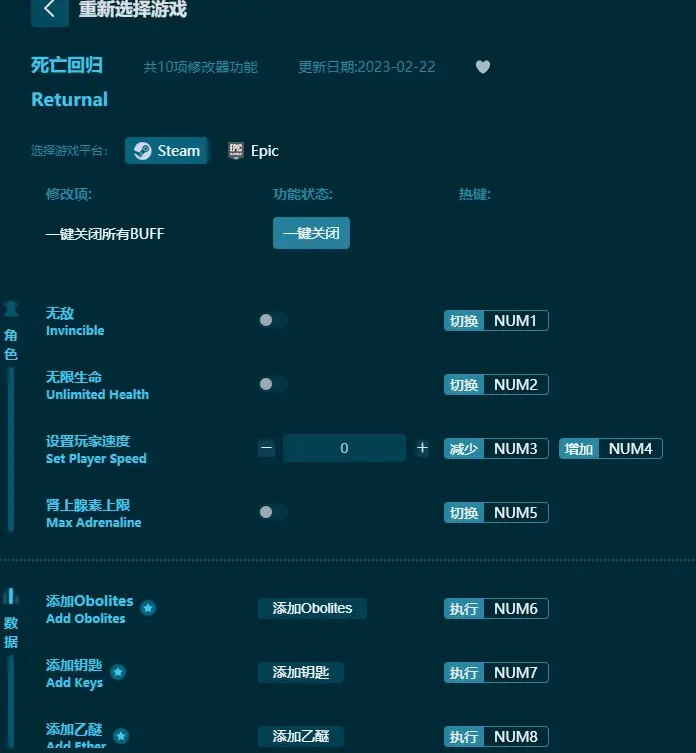The height and width of the screenshot is (753, 696).
Task: Increase player speed with plus button
Action: click(422, 448)
